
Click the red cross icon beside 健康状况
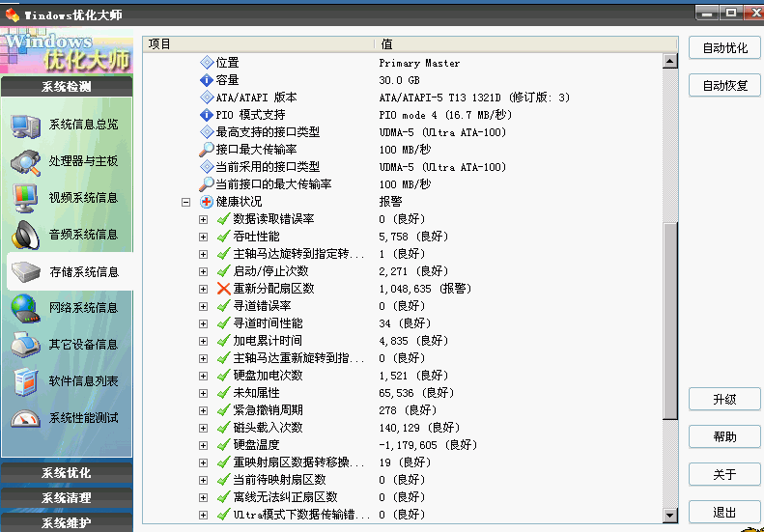click(207, 202)
